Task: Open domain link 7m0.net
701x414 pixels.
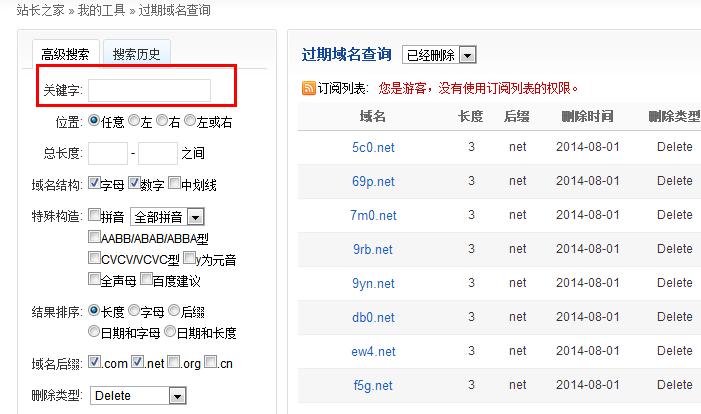Action: (373, 215)
